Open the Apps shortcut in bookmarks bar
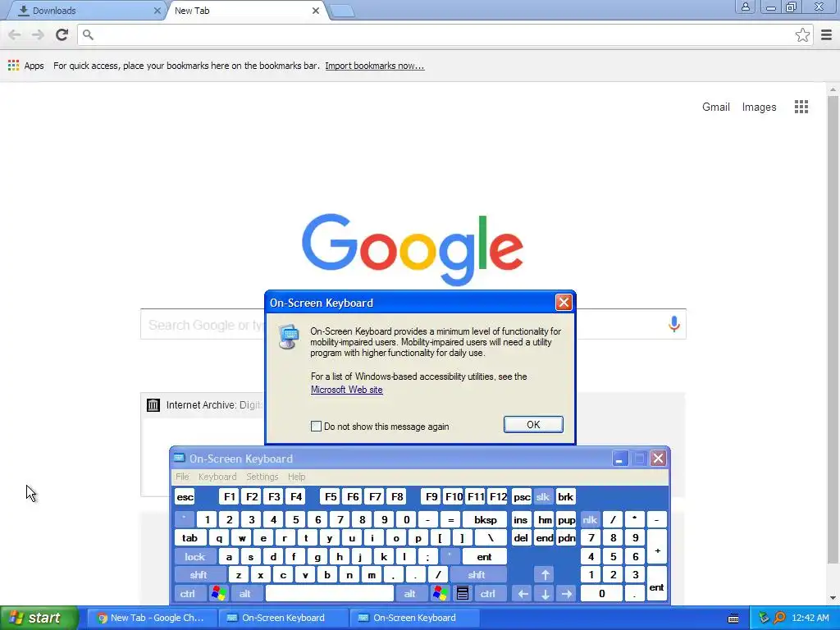840x630 pixels. point(25,66)
